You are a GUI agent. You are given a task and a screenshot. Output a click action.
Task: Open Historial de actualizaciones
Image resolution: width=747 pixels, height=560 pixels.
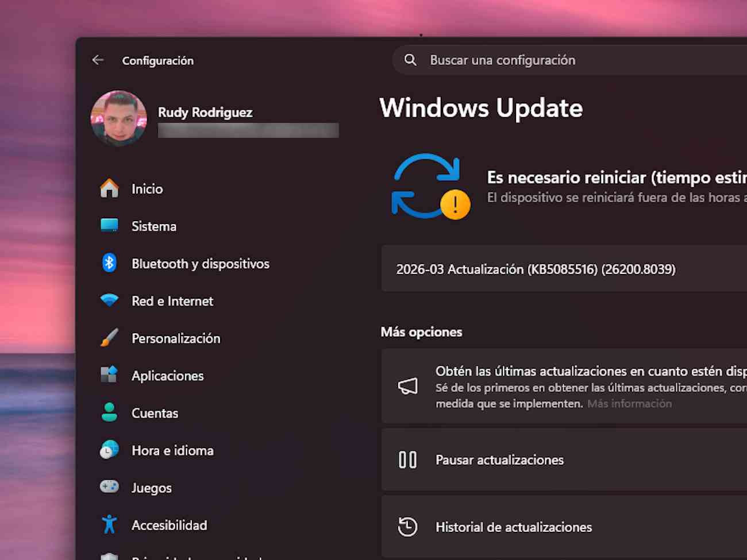coord(513,527)
